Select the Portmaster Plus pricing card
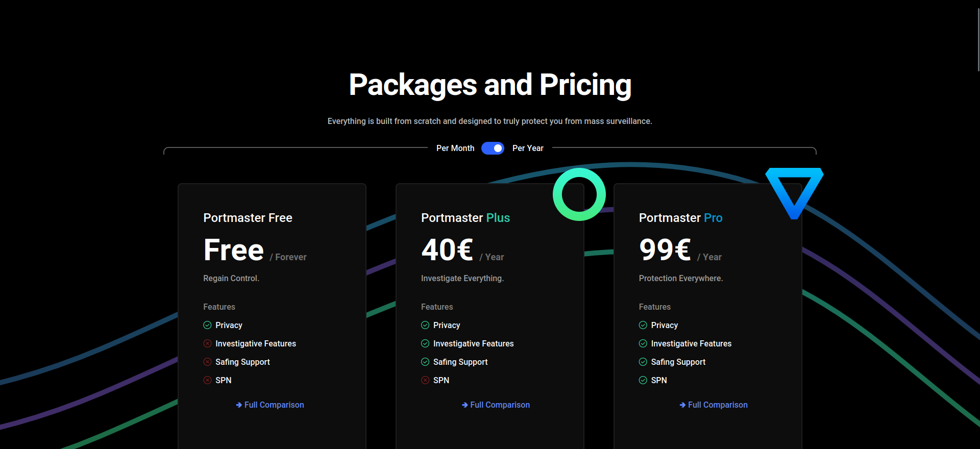The image size is (980, 449). [x=489, y=306]
